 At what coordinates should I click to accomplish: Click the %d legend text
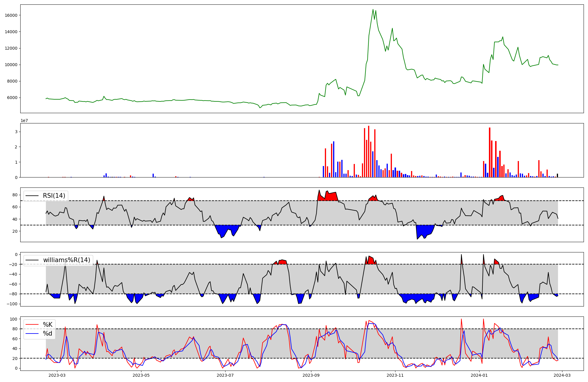(x=48, y=334)
